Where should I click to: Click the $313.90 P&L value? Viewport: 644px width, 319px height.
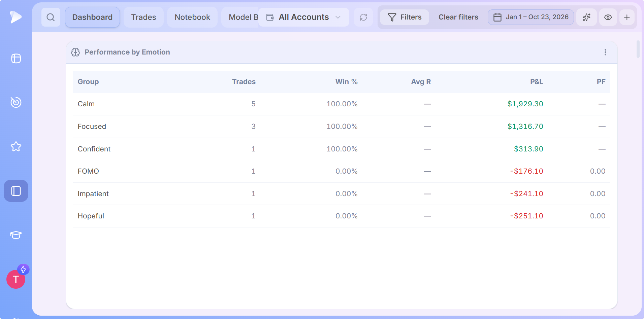(528, 149)
